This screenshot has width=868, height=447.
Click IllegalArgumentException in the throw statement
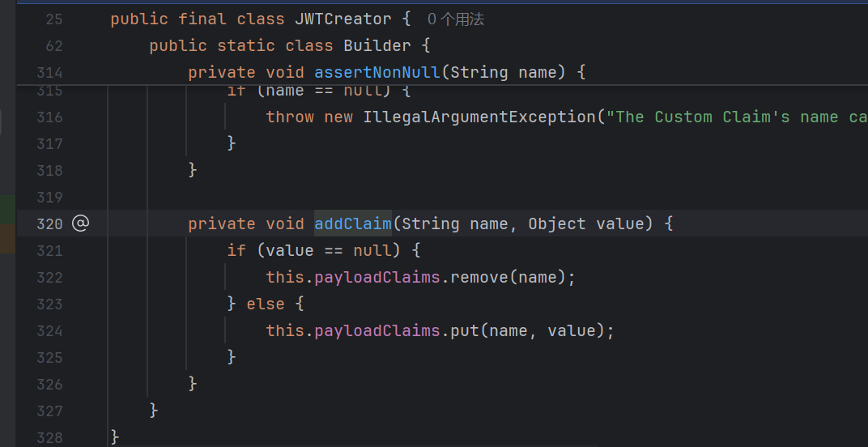[x=479, y=117]
